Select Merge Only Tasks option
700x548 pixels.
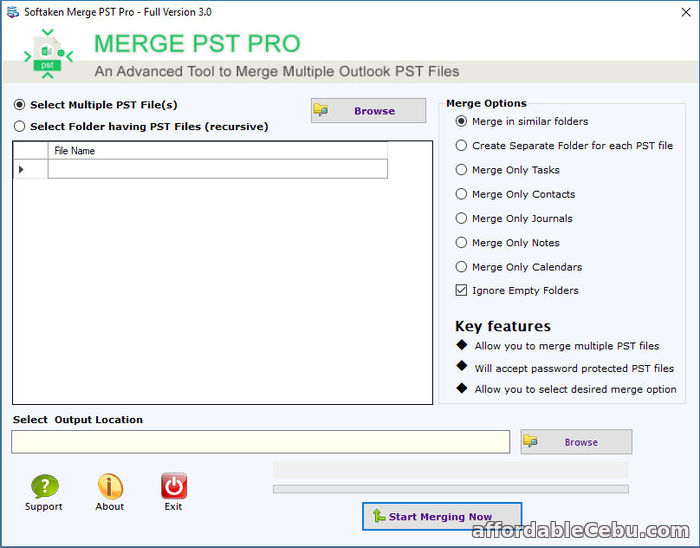pos(461,170)
